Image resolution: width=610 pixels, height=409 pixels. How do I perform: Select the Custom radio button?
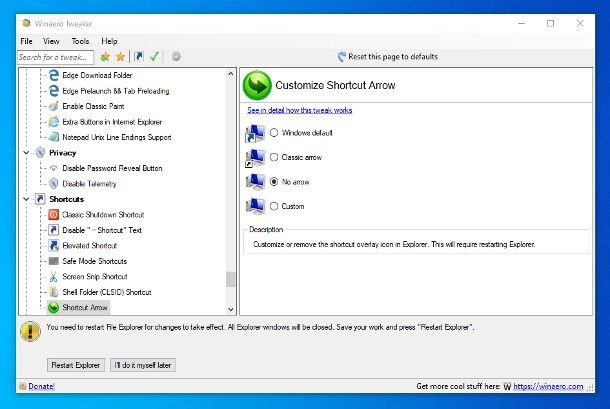point(274,206)
